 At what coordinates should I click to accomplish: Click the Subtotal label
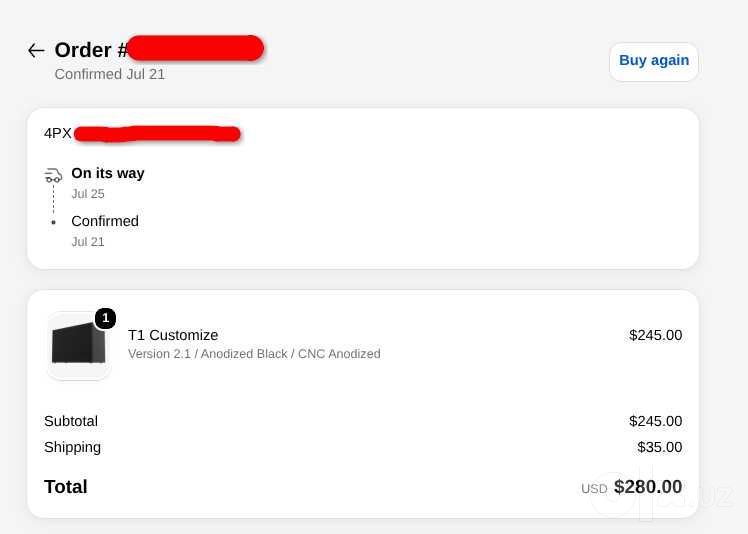pos(71,421)
